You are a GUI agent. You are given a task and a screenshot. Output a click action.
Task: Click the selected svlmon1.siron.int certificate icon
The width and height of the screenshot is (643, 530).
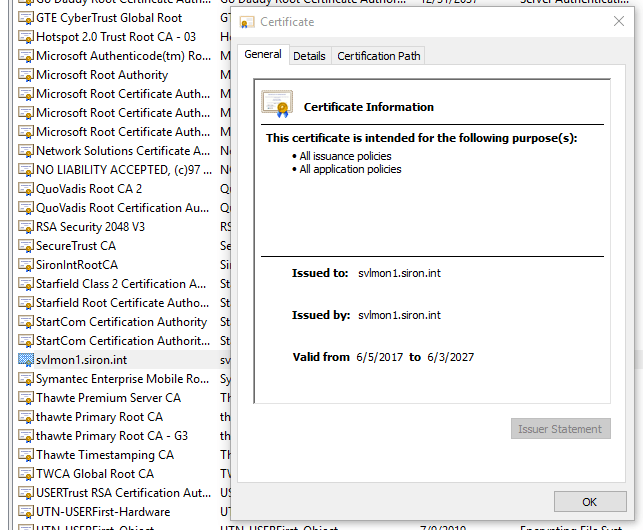click(x=25, y=360)
